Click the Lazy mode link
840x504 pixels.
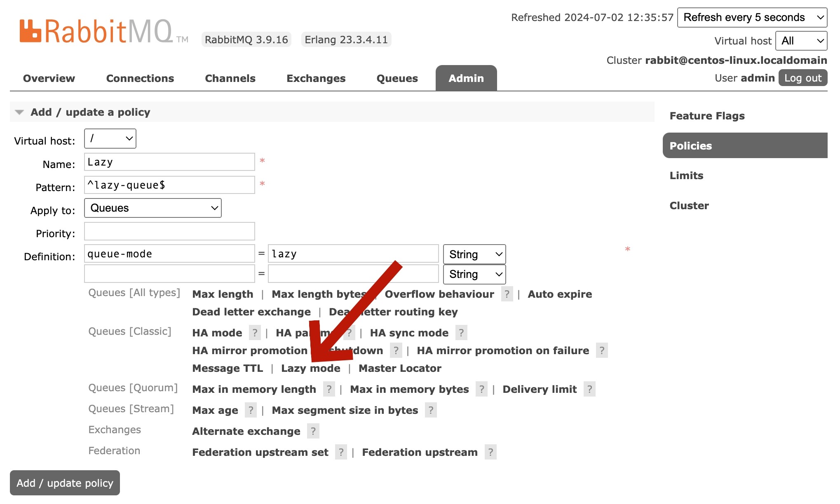[x=310, y=368]
